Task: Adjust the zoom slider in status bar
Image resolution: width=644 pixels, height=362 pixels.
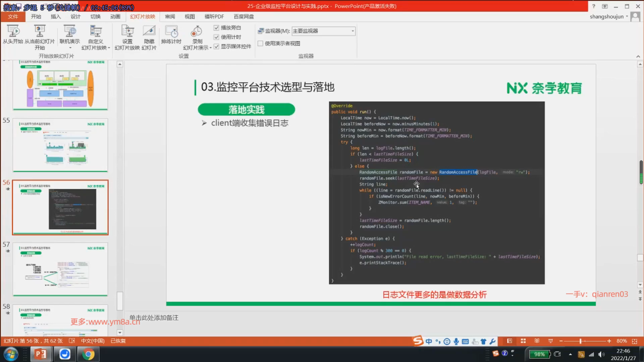Action: point(580,341)
